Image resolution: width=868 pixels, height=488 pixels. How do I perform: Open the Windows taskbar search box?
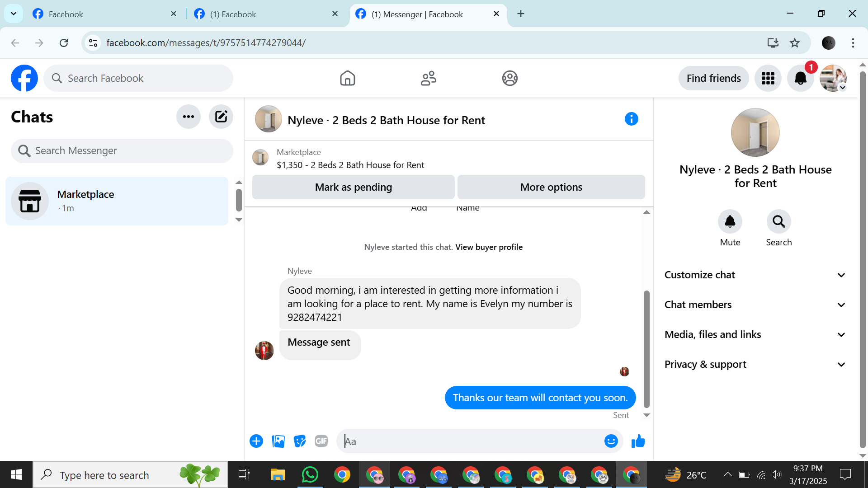click(130, 474)
